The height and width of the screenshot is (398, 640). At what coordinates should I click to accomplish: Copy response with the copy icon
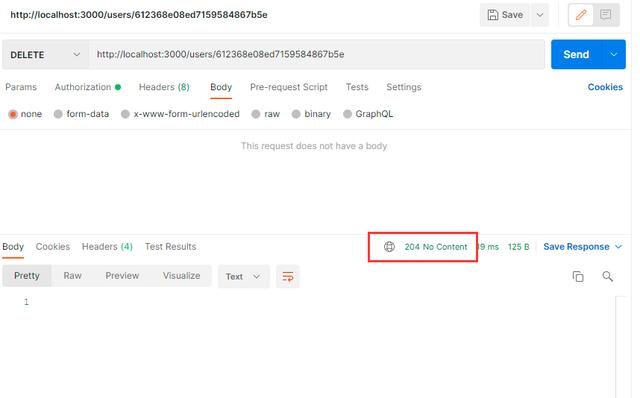point(578,276)
